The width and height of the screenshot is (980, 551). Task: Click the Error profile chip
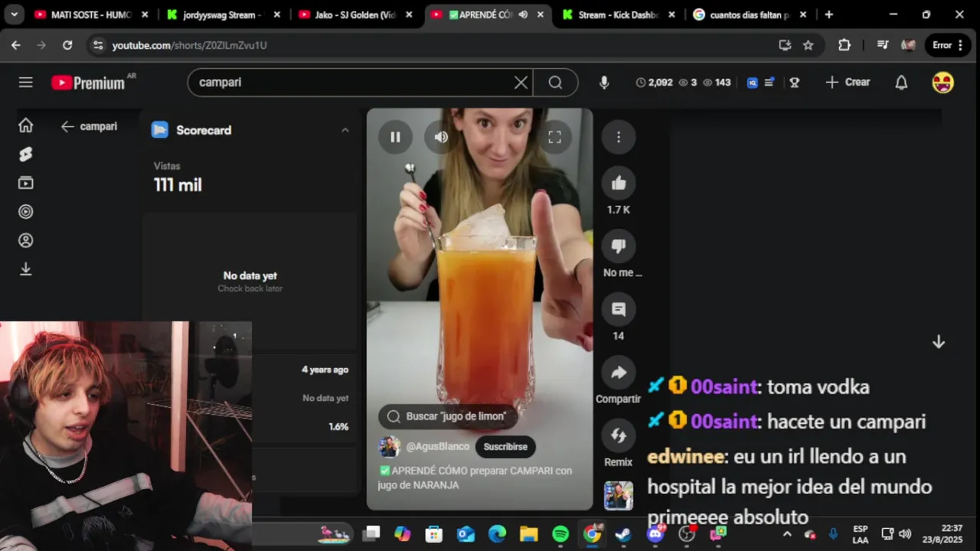pos(942,45)
